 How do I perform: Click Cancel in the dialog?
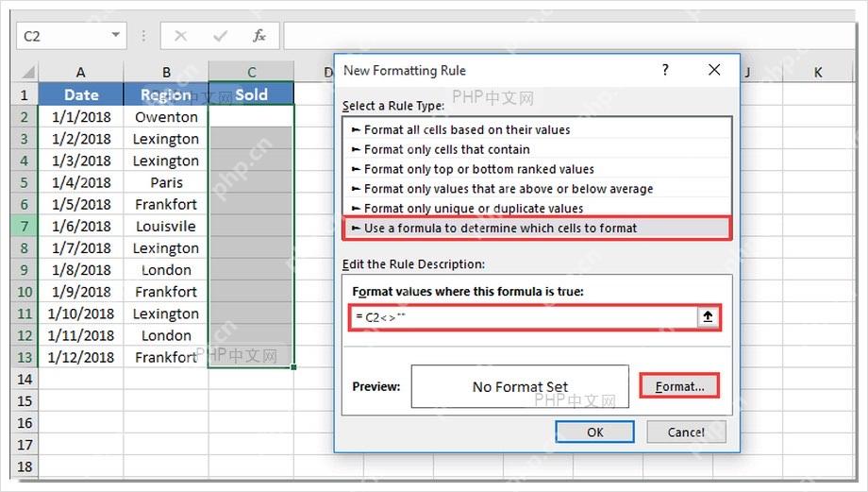(686, 433)
